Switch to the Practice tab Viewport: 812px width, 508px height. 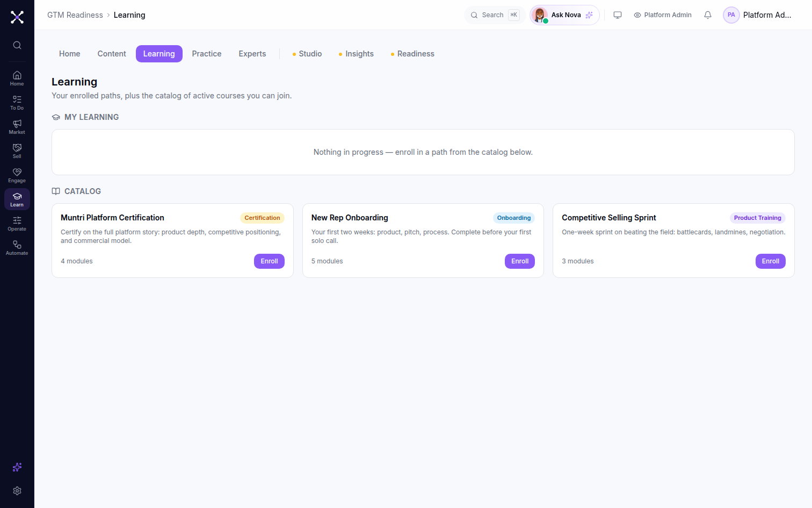tap(207, 54)
